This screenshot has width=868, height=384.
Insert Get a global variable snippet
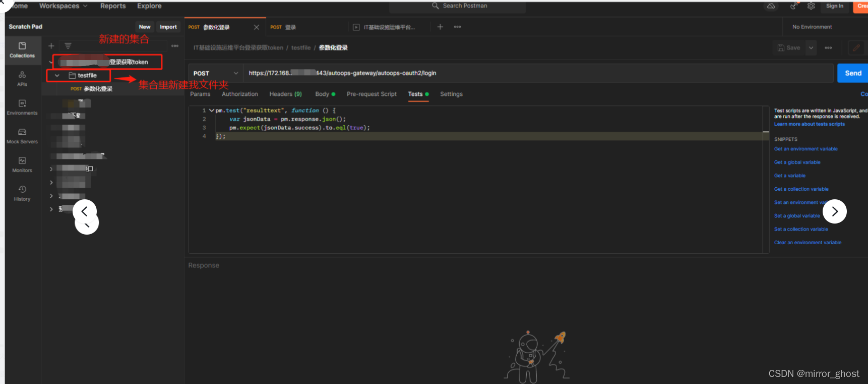click(797, 162)
